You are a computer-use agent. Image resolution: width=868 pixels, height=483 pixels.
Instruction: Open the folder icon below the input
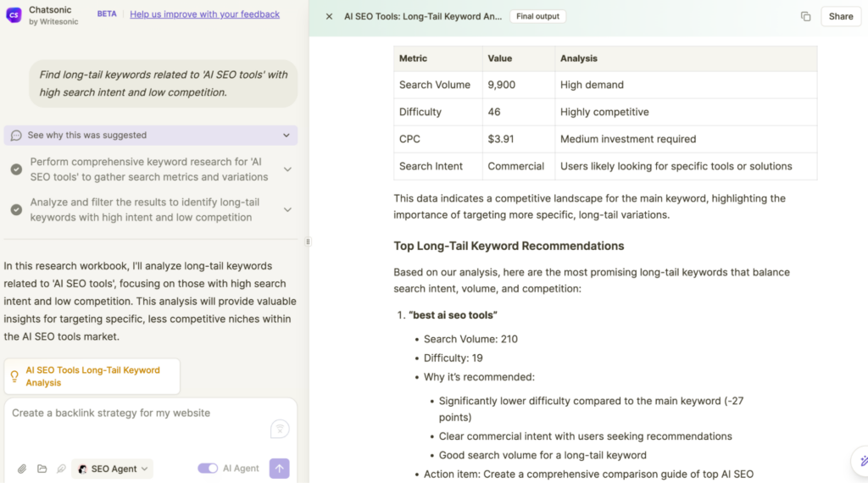(42, 469)
